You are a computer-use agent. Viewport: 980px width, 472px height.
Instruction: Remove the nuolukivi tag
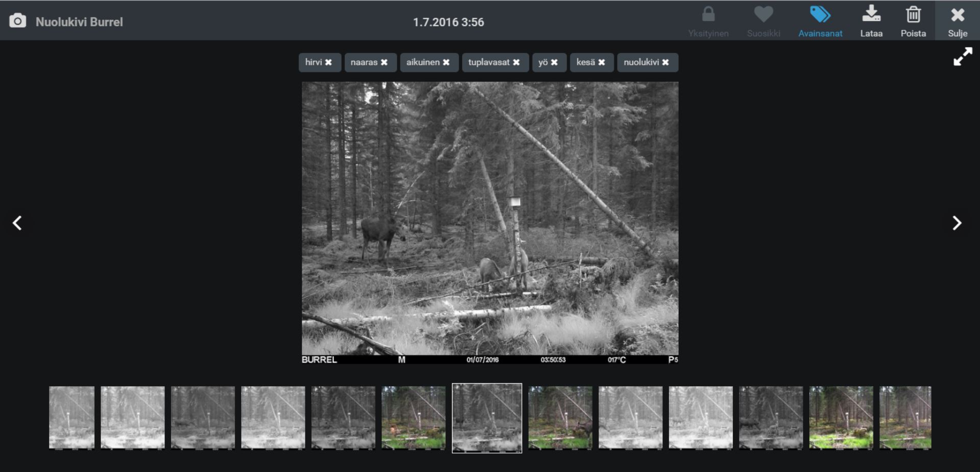[665, 62]
